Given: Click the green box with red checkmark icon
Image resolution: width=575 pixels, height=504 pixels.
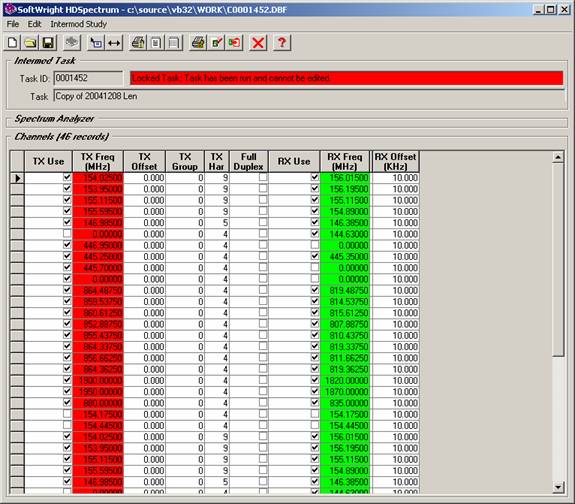Looking at the screenshot, I should pos(216,43).
